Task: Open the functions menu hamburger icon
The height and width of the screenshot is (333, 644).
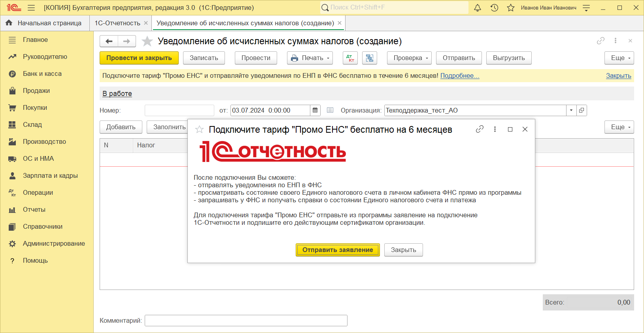Action: [x=31, y=8]
